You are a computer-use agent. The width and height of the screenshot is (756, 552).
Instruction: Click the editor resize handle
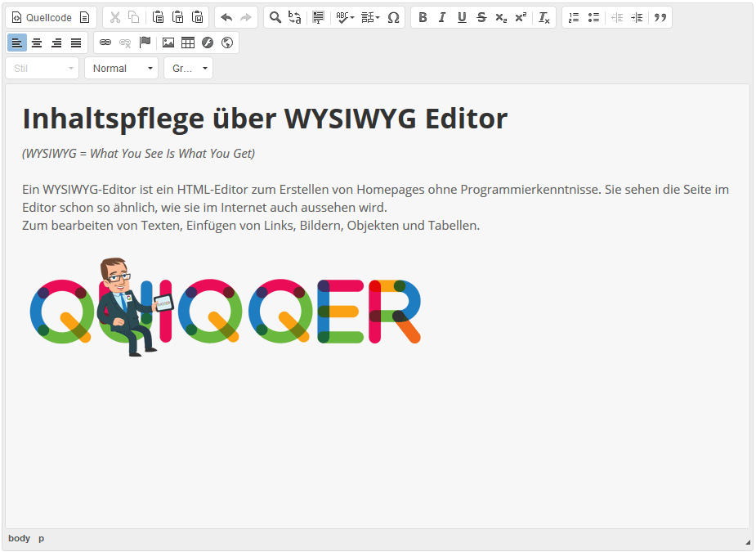(x=748, y=542)
